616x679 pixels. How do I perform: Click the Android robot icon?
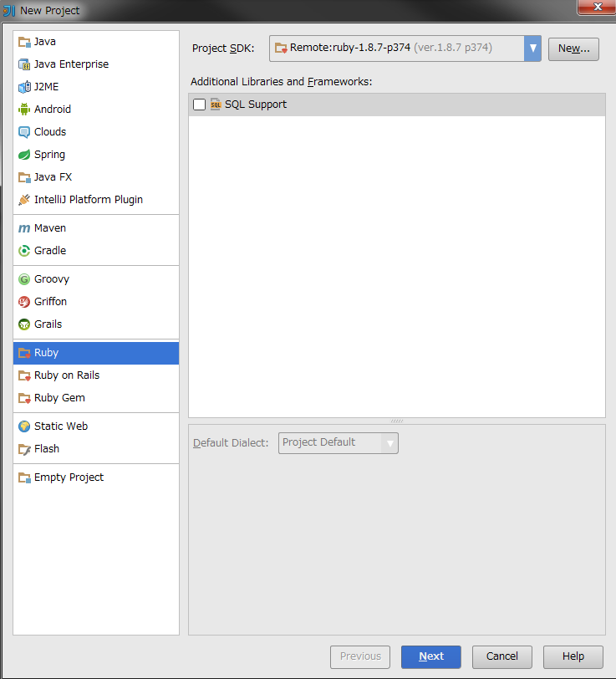[24, 110]
